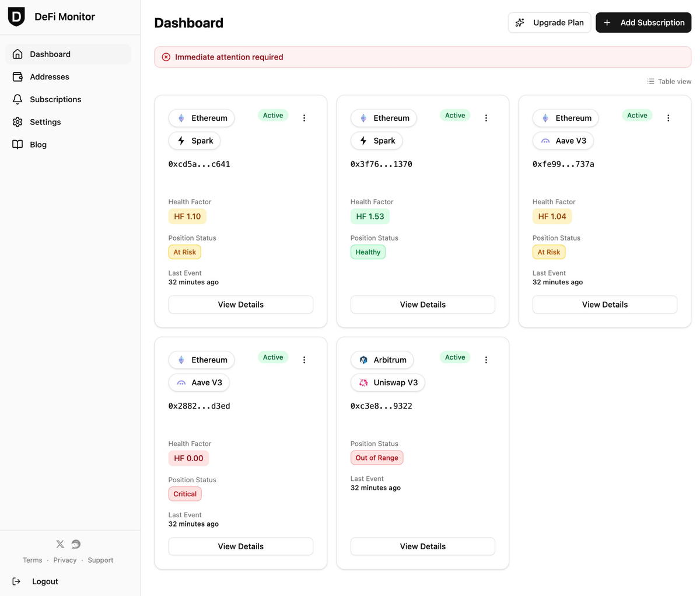Open the Subscriptions bell icon
700x596 pixels.
pos(17,99)
